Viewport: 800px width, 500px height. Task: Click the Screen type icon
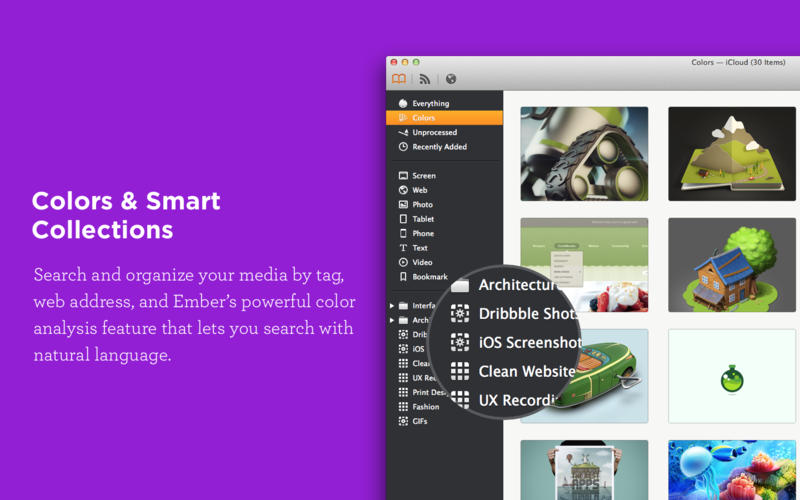click(x=403, y=176)
